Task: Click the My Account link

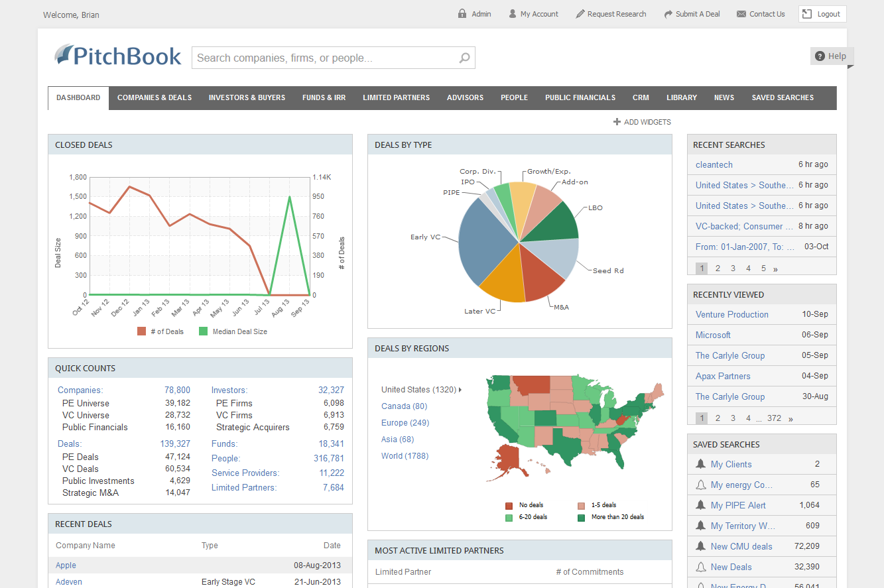Action: [539, 14]
